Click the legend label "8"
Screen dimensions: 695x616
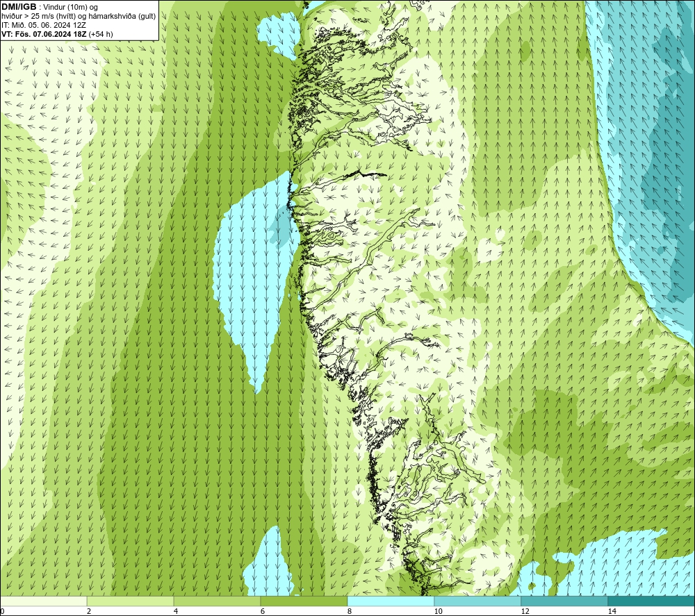point(350,611)
